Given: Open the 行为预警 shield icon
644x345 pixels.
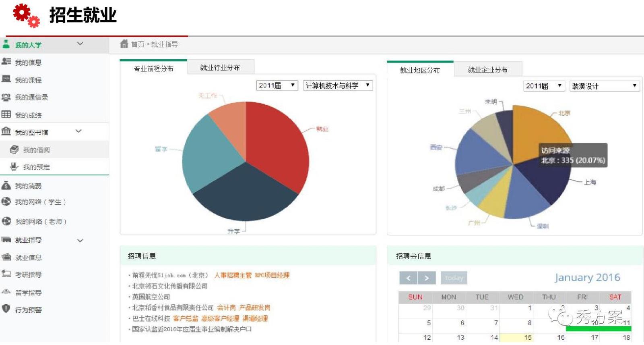Looking at the screenshot, I should tap(6, 309).
